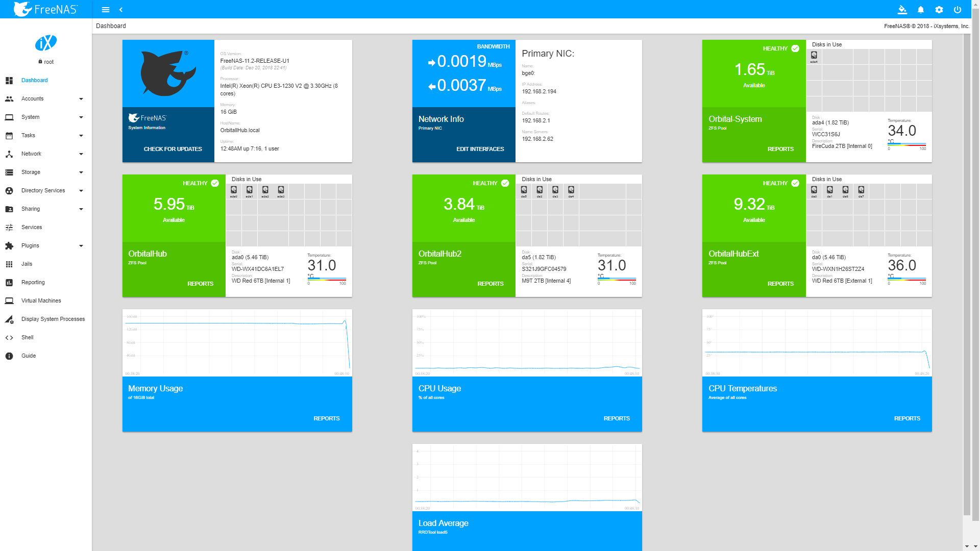Click the iX logo above root
This screenshot has width=980, height=551.
click(46, 43)
